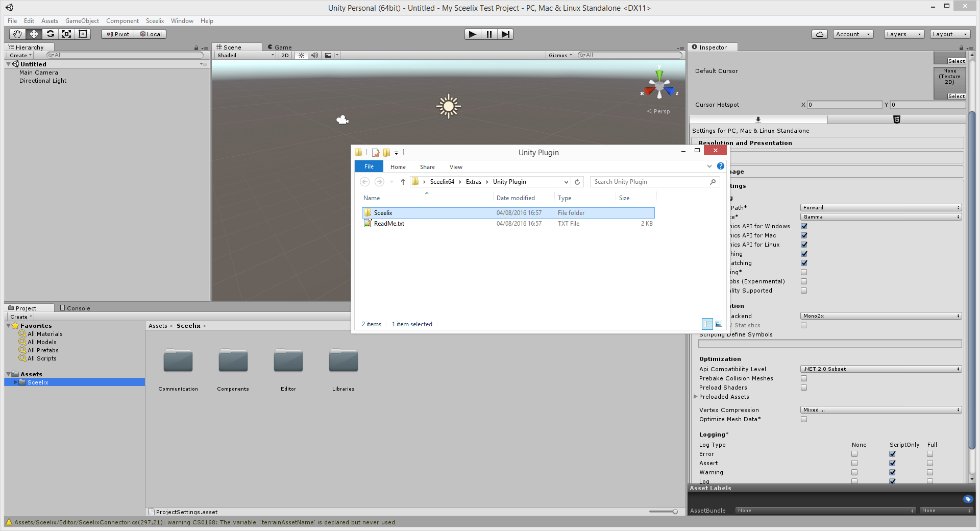Click the Play button
The height and width of the screenshot is (531, 980).
[473, 34]
